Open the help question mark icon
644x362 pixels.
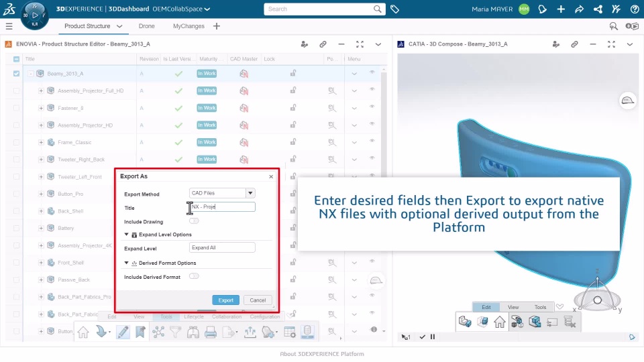pyautogui.click(x=634, y=9)
